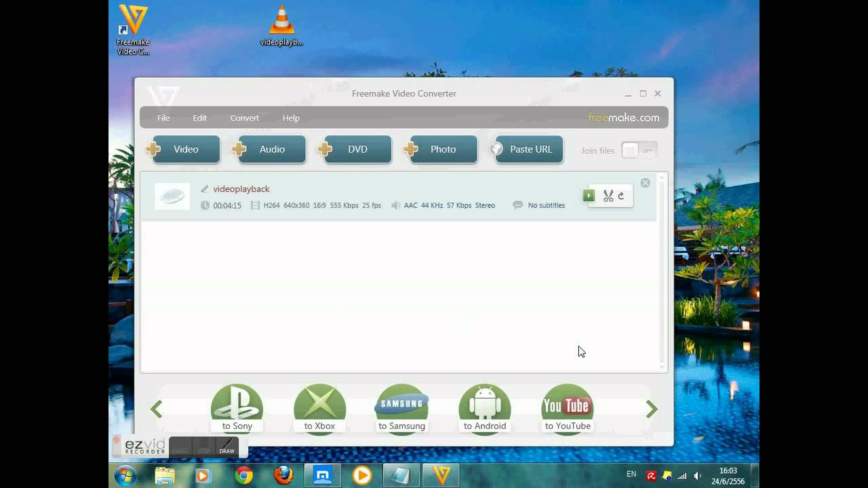868x488 pixels.
Task: Click the EN language indicator
Action: point(631,474)
